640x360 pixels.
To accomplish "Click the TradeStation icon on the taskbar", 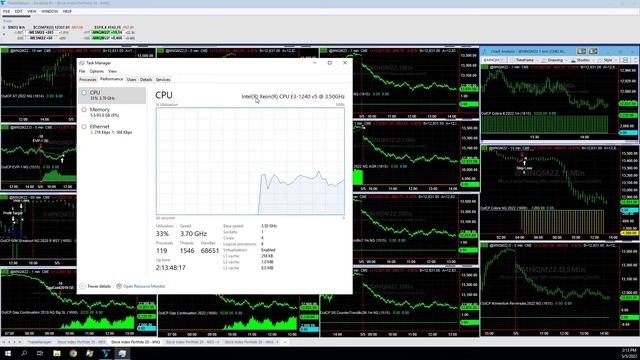I will [106, 353].
